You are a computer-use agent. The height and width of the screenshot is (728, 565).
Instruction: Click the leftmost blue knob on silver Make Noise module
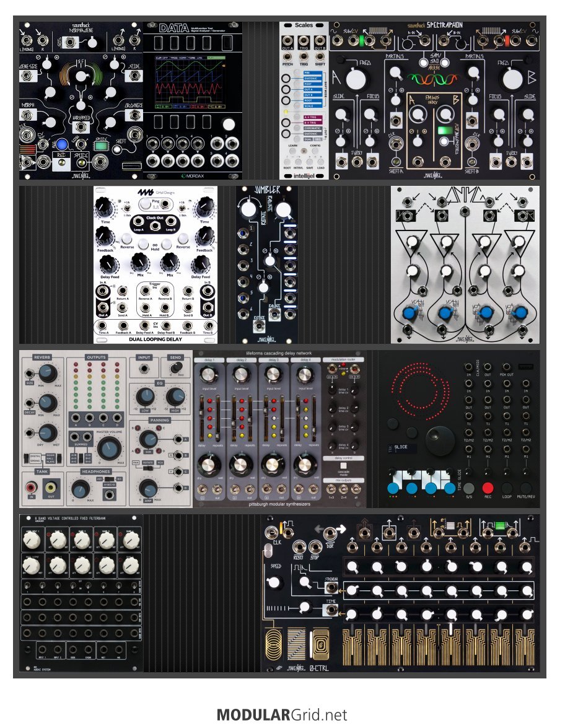(x=409, y=313)
